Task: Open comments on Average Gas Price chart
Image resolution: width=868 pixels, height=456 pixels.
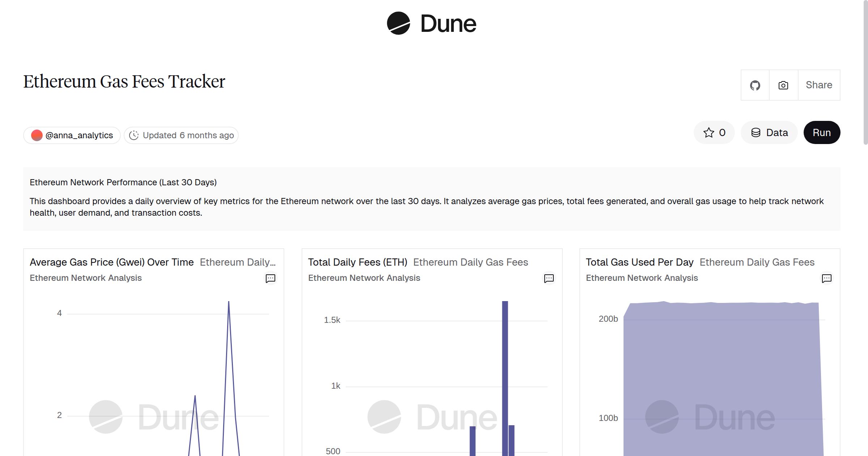Action: point(271,278)
